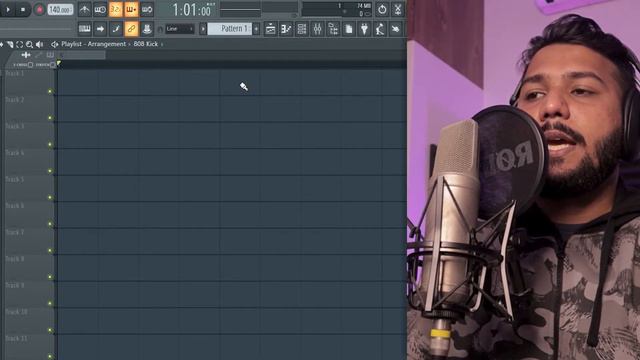Open the Pattern 1 selector

point(230,29)
